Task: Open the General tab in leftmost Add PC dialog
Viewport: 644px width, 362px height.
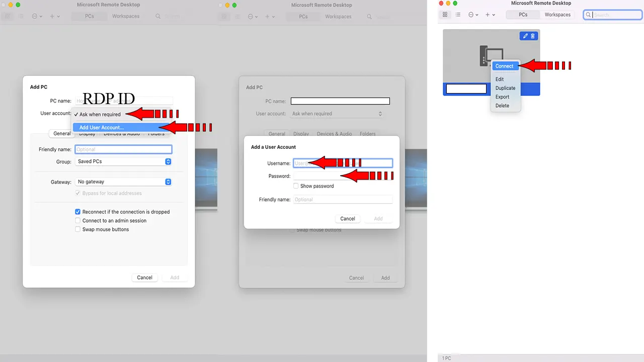Action: [x=62, y=133]
